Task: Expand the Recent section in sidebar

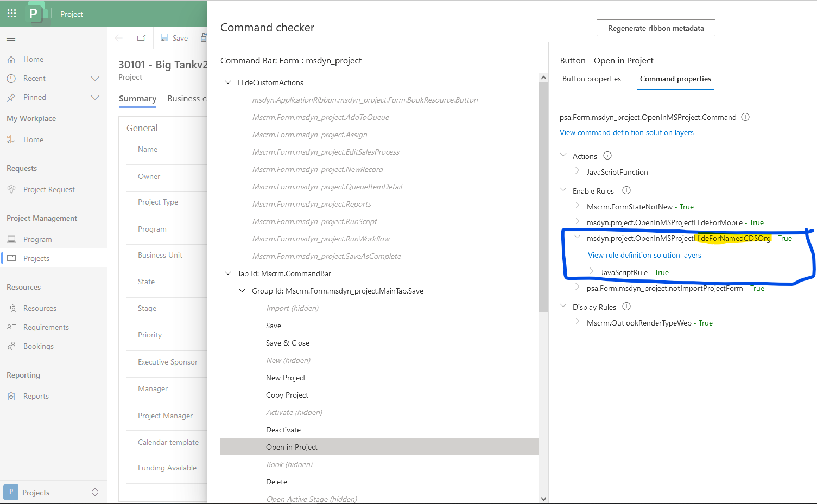Action: coord(96,78)
